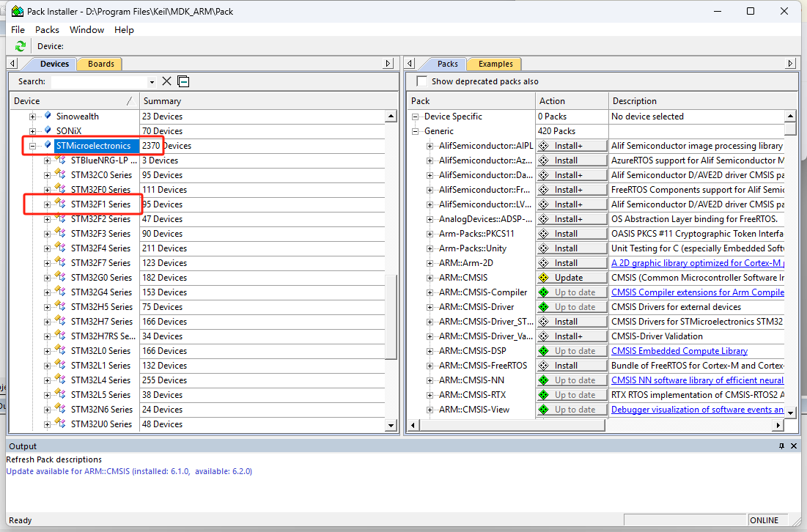This screenshot has height=532, width=807.
Task: Click the install diamond icon for Arm-Packs::Unity
Action: point(543,248)
